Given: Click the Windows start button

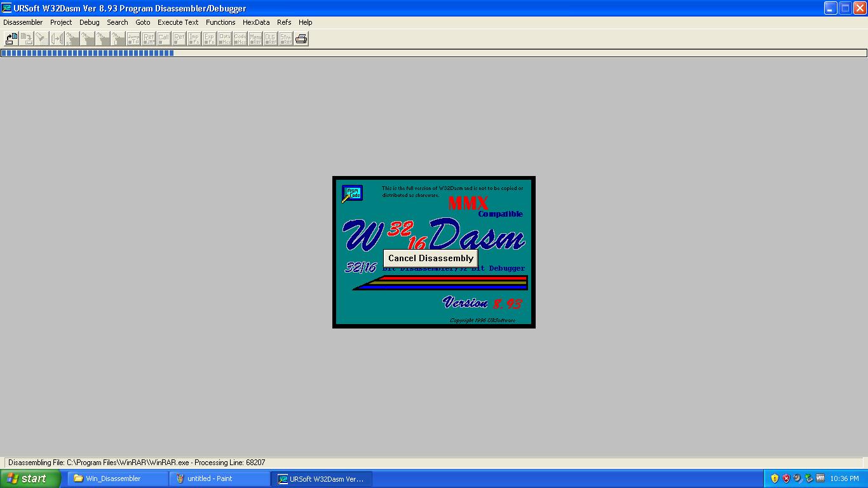Looking at the screenshot, I should pyautogui.click(x=31, y=478).
